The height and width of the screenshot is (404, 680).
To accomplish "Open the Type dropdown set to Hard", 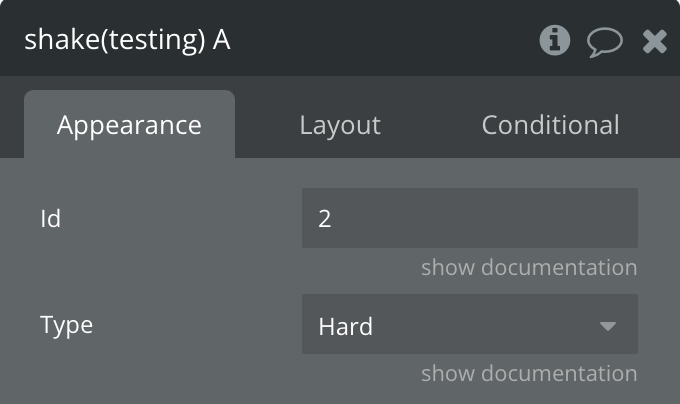I will click(469, 325).
